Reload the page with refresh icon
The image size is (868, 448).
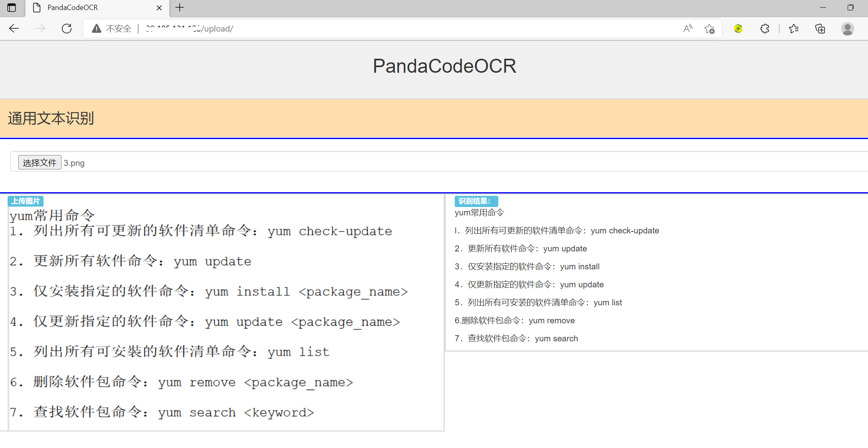[67, 28]
